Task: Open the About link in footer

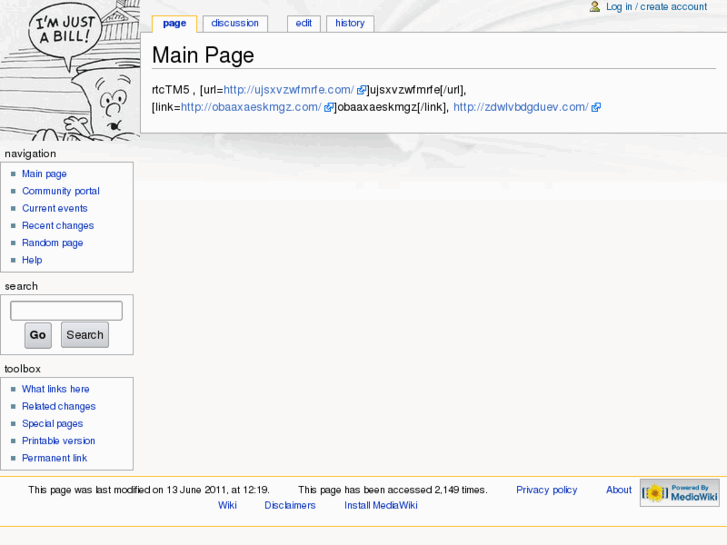Action: (619, 490)
